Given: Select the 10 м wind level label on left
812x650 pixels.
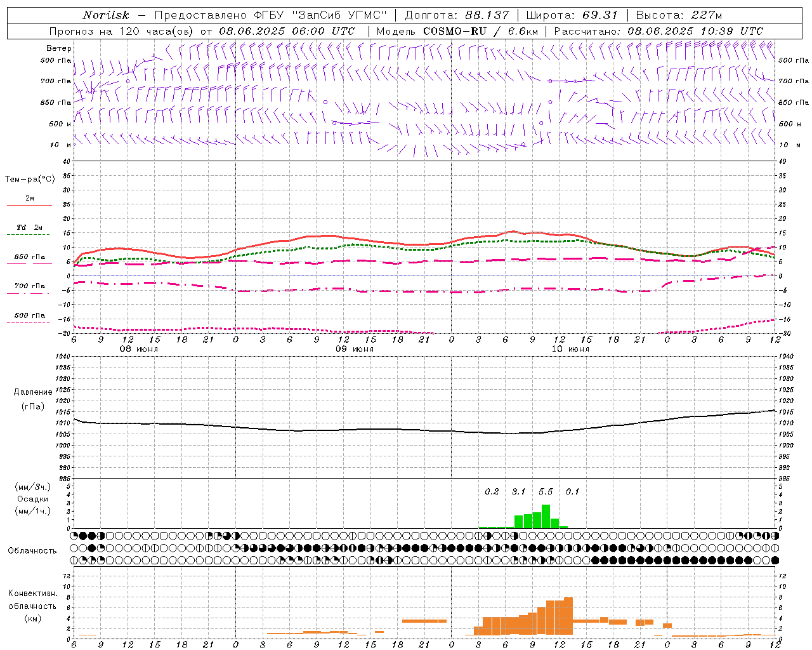Looking at the screenshot, I should pos(61,145).
